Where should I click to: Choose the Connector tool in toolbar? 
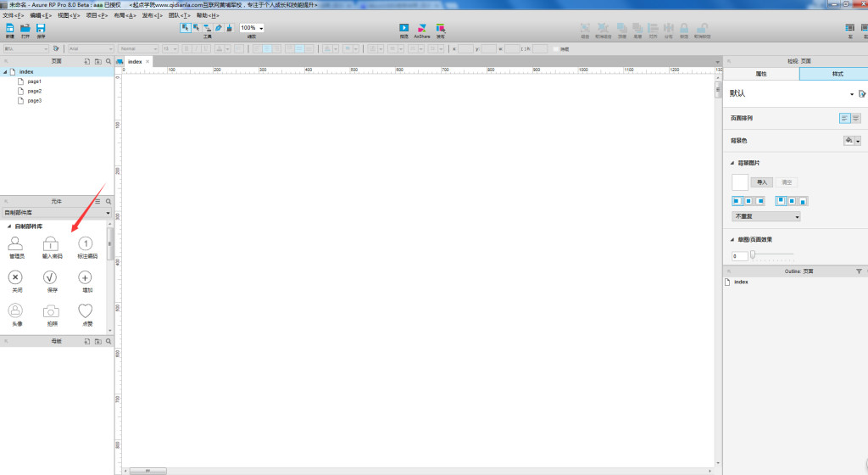(207, 28)
